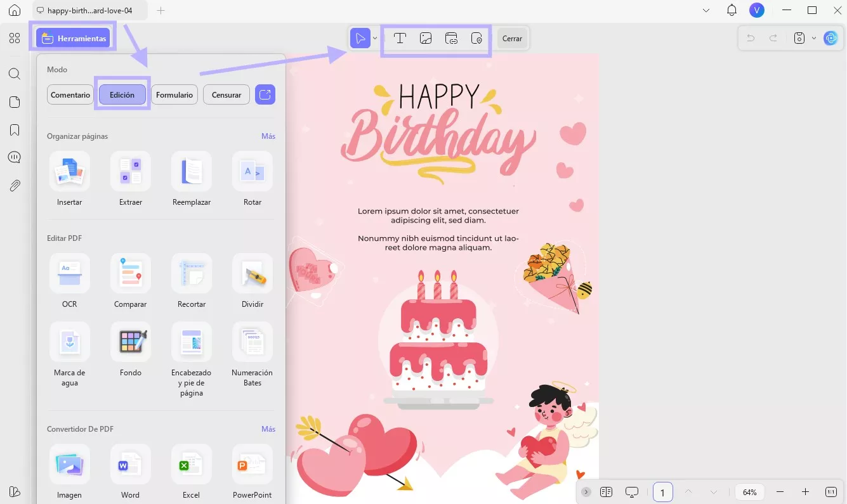Select the arrow selection tool

pyautogui.click(x=360, y=38)
